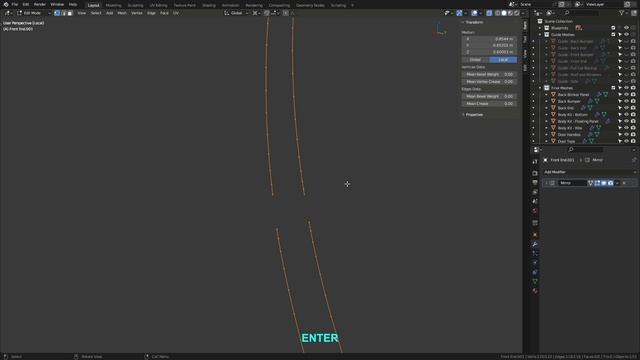Hide Blueprints collection in viewport
The width and height of the screenshot is (640, 360).
(627, 28)
